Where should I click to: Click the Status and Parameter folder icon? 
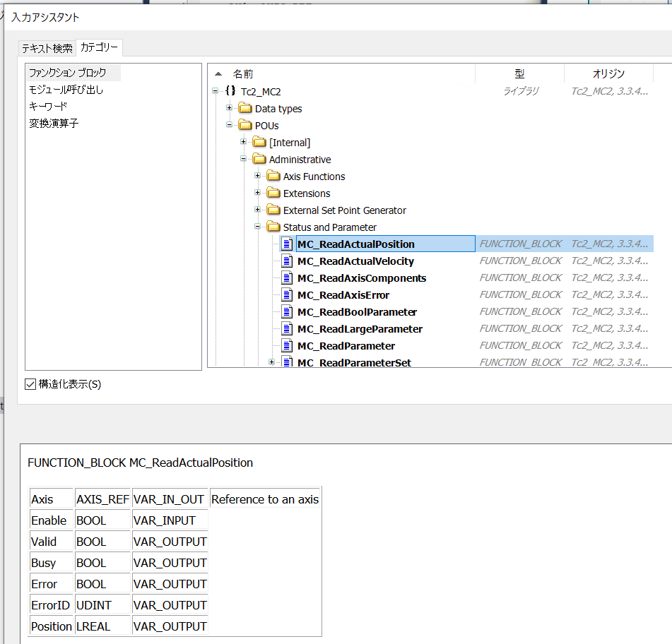pos(274,227)
